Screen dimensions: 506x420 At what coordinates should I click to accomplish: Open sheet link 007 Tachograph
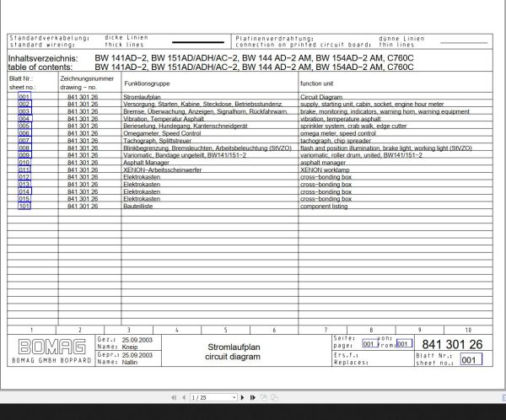[24, 141]
